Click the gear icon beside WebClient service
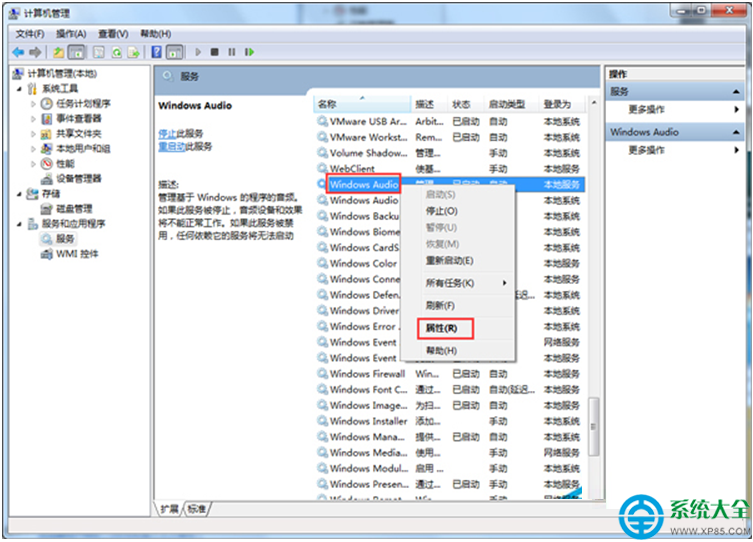This screenshot has width=753, height=542. point(322,169)
